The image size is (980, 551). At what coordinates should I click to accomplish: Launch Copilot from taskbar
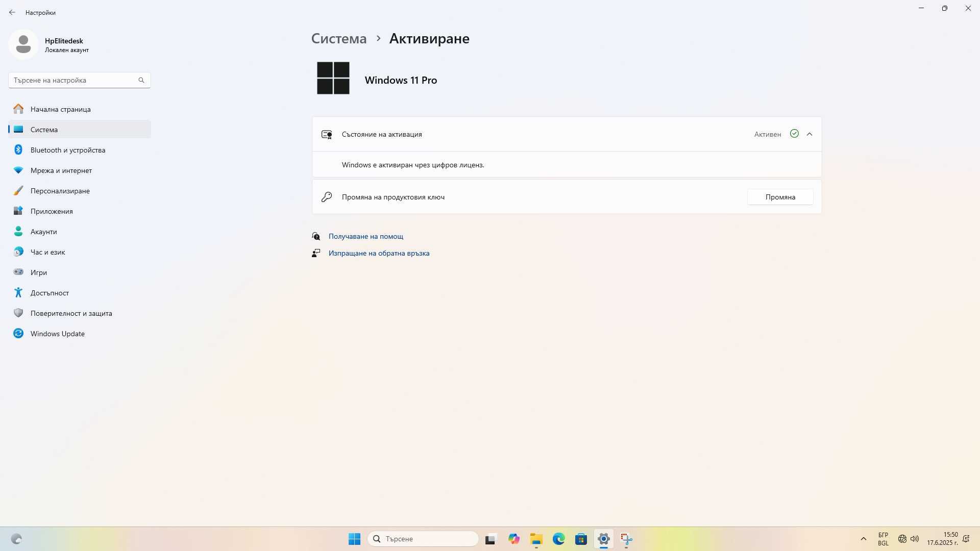point(513,539)
